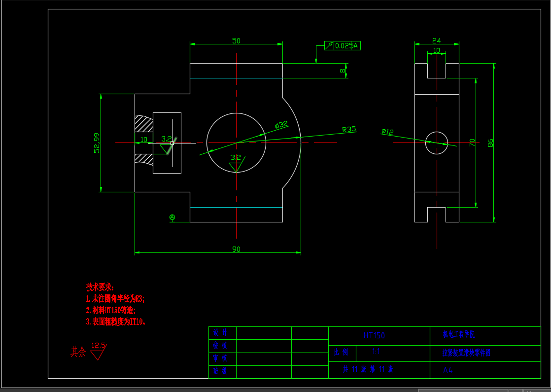The image size is (551, 392).
Task: Select the 90 overall length dimension
Action: tap(236, 249)
